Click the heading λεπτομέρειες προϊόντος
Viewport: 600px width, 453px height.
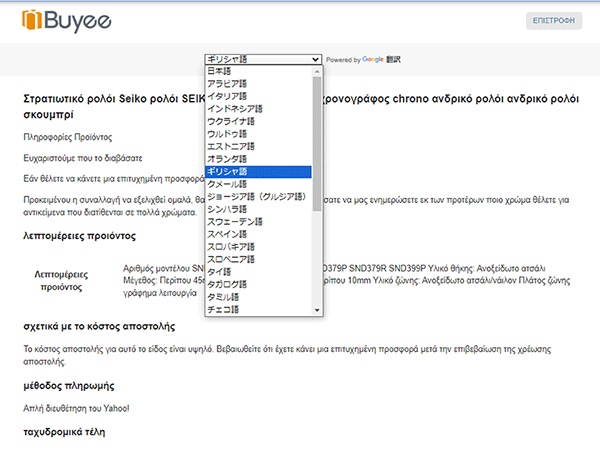pyautogui.click(x=80, y=236)
